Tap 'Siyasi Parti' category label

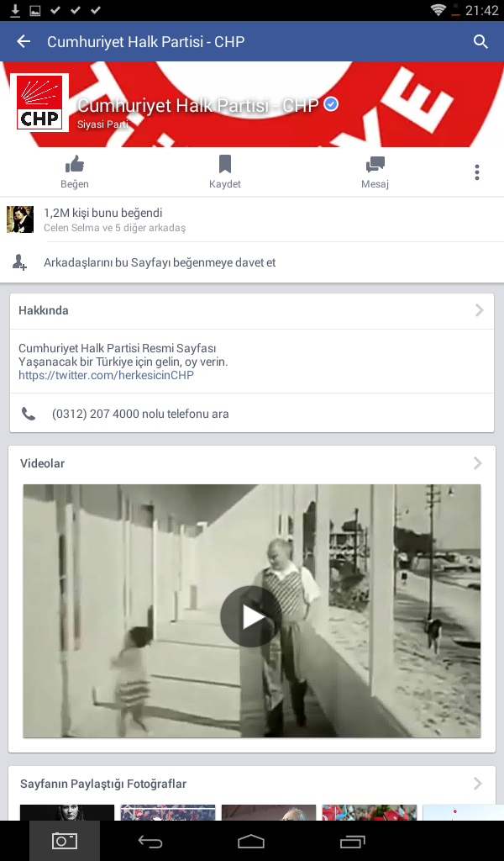[102, 124]
